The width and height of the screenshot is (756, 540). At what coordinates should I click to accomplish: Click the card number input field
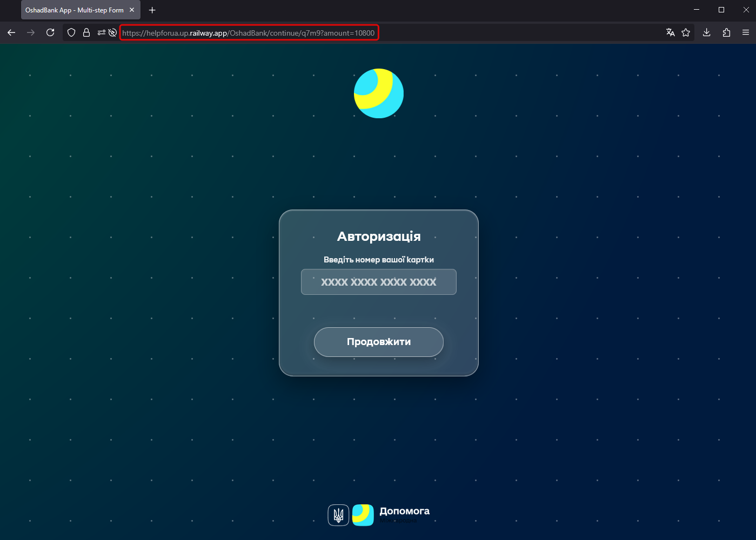coord(379,282)
